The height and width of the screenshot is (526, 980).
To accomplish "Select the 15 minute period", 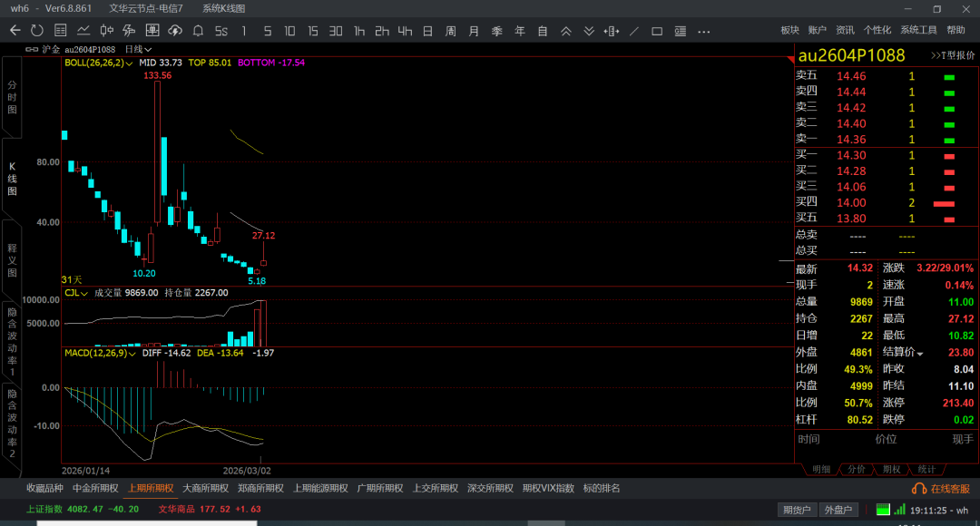I will (x=312, y=31).
